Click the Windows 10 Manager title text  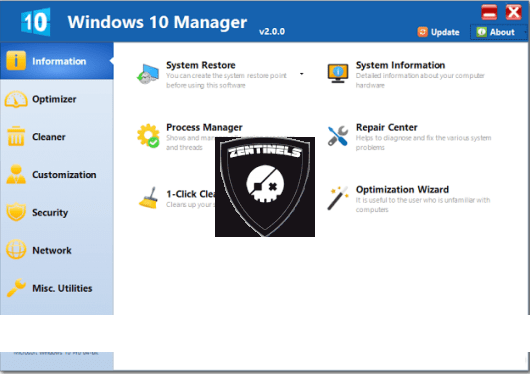click(x=157, y=22)
